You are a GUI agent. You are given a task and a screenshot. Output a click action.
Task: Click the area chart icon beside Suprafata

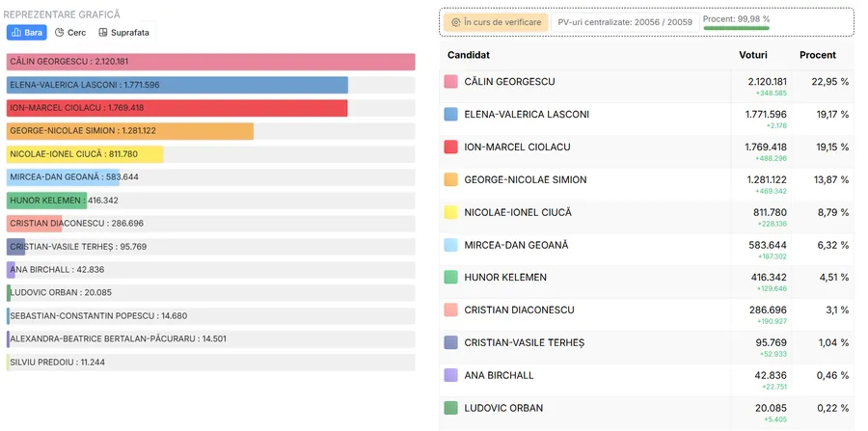coord(102,33)
